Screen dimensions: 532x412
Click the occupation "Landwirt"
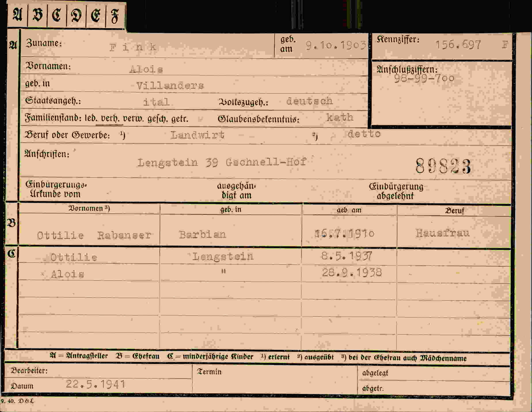(197, 135)
